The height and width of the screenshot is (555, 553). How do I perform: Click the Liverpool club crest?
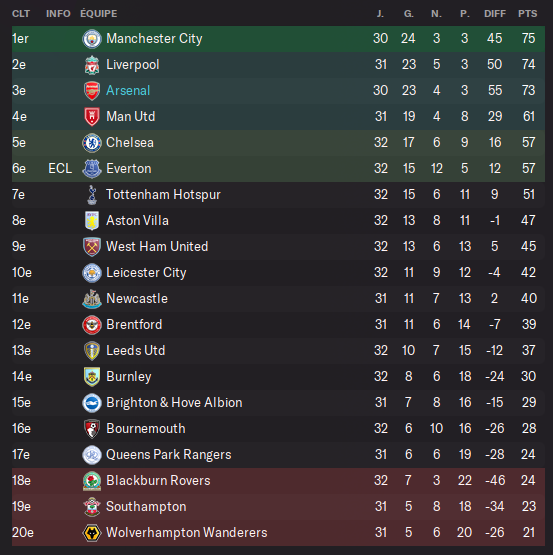(x=92, y=65)
